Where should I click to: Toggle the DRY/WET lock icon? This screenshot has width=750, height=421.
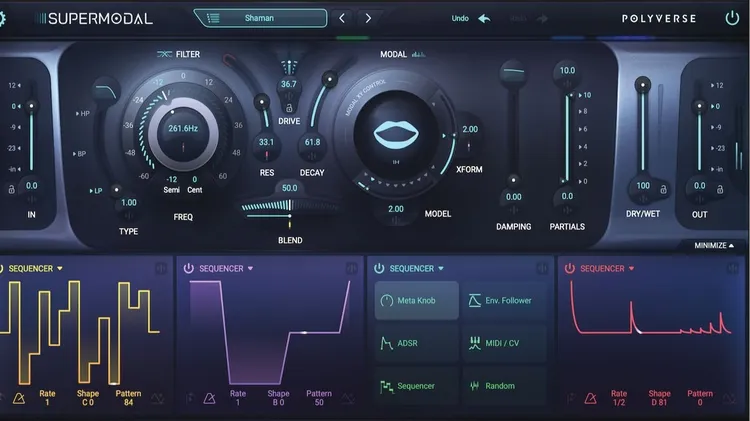pos(663,189)
